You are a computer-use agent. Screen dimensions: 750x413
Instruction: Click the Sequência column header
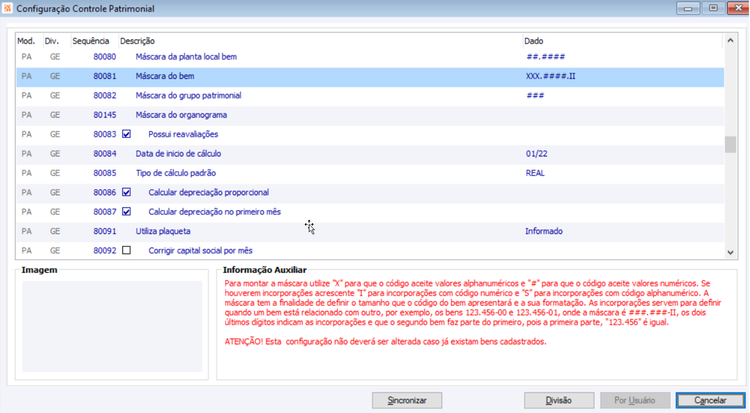click(x=91, y=41)
